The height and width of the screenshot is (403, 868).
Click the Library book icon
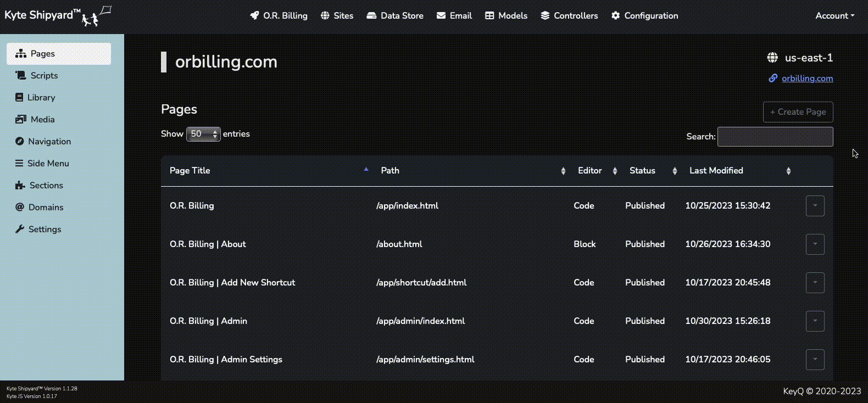[19, 98]
